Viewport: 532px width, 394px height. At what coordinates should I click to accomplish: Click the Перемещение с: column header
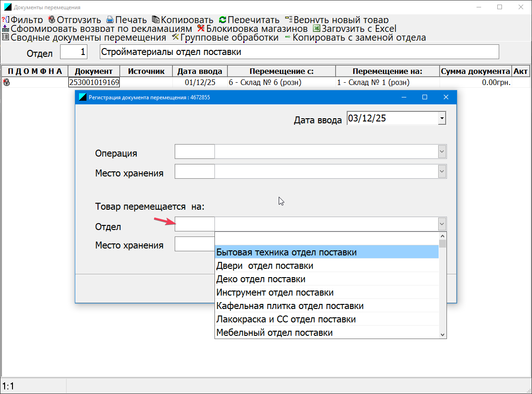[x=281, y=71]
